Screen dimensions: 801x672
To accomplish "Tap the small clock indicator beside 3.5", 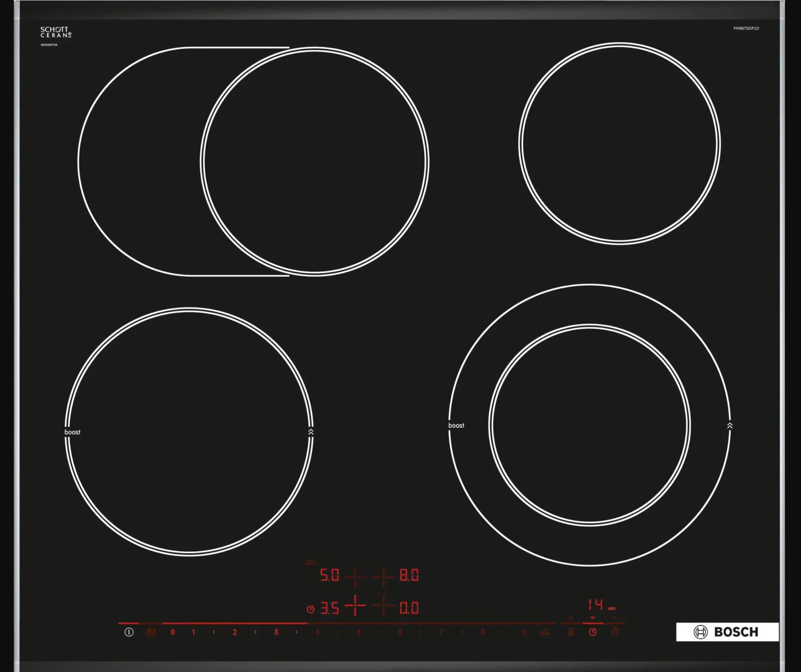I will pyautogui.click(x=311, y=609).
